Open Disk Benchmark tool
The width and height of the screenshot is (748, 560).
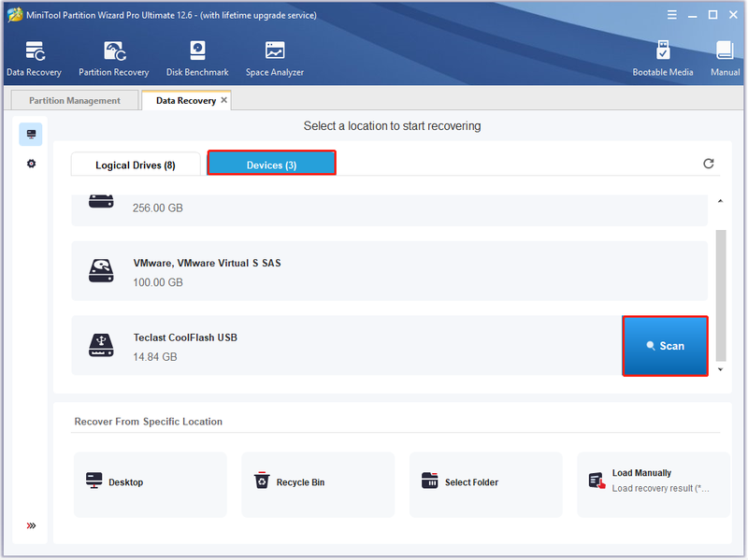[197, 59]
